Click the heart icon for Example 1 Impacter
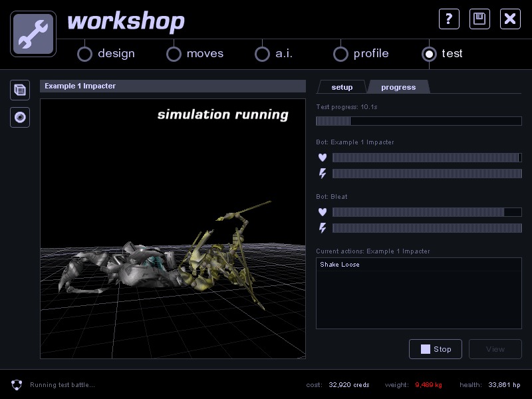532x399 pixels. [323, 158]
